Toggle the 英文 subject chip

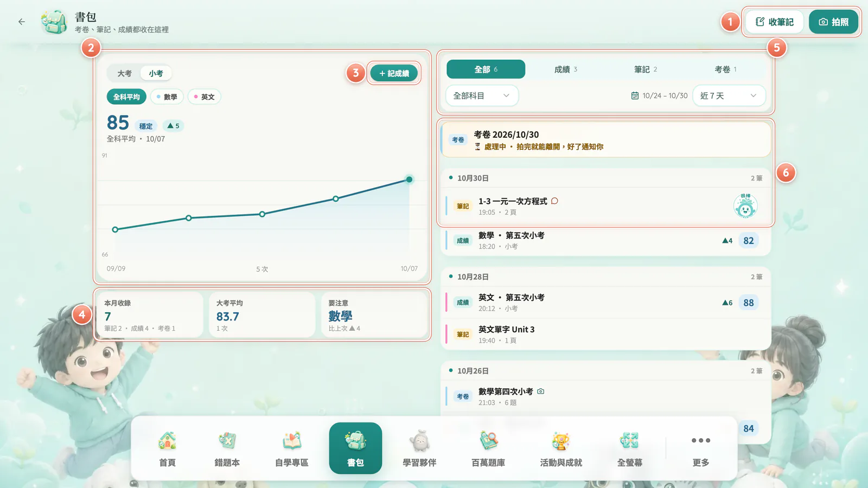click(x=205, y=97)
